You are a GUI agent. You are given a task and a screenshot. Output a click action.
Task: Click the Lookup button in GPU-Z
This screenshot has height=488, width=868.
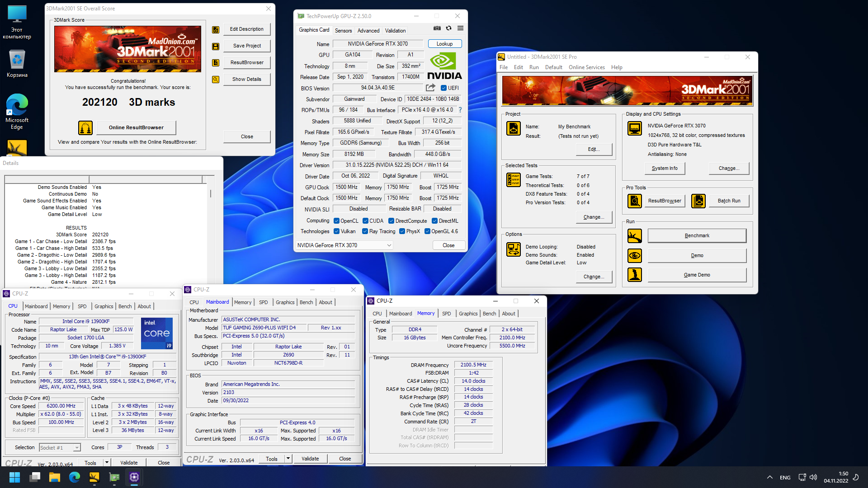[444, 44]
